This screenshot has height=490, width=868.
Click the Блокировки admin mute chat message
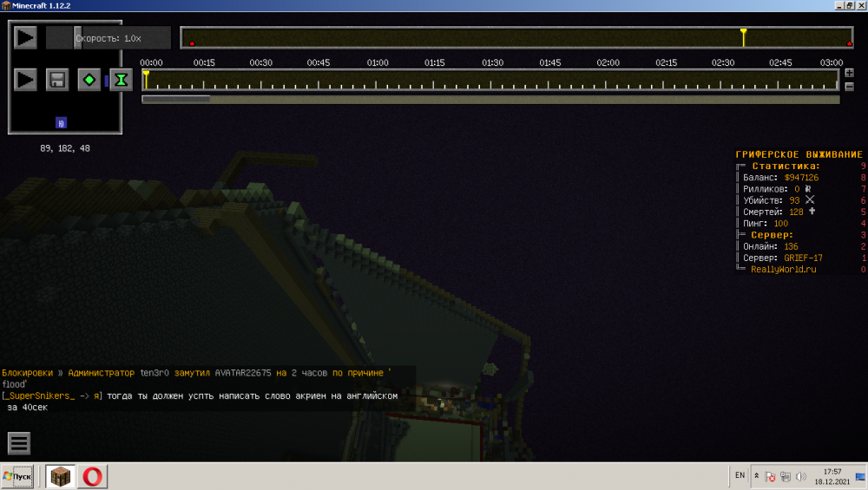196,378
